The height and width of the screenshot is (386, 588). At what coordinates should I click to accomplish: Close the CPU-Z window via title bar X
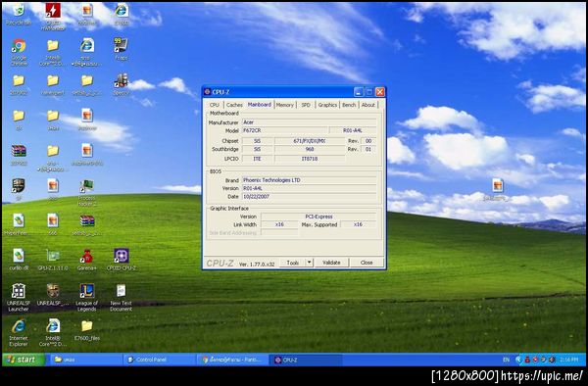[x=380, y=92]
